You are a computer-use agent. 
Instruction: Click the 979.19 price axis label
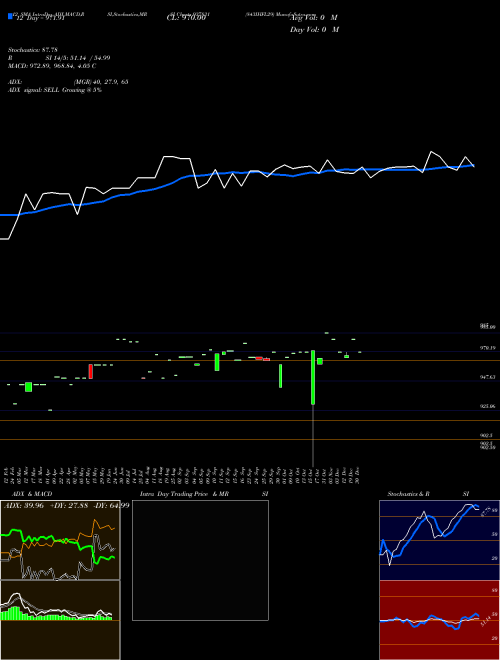click(x=488, y=348)
